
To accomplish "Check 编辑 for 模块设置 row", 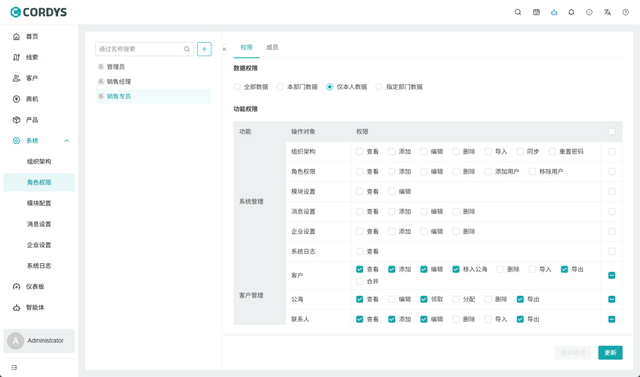I will click(x=391, y=191).
